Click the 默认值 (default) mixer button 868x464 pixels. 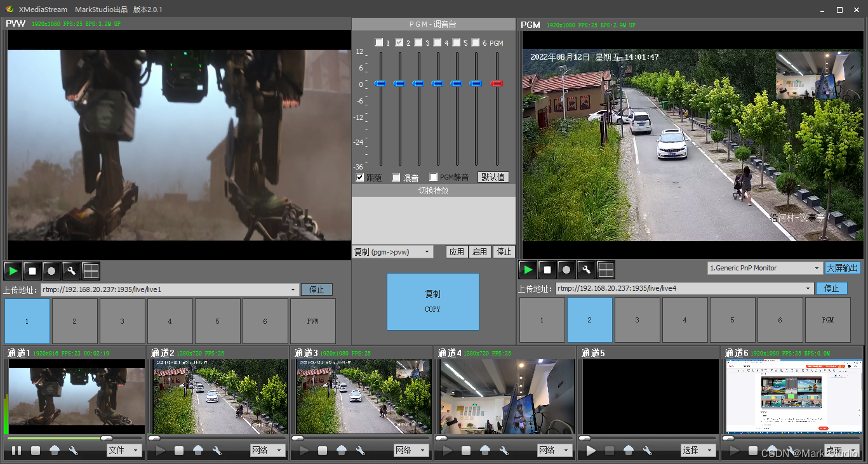(x=493, y=177)
